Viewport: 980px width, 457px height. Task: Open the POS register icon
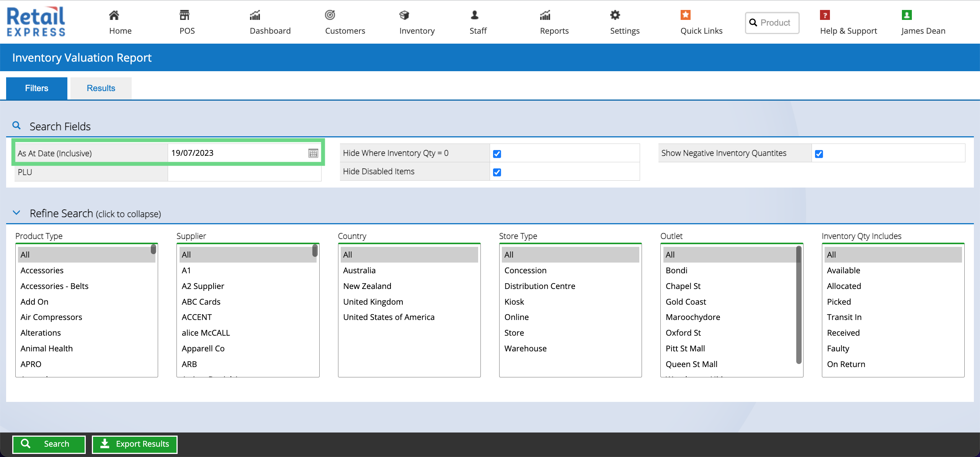185,15
